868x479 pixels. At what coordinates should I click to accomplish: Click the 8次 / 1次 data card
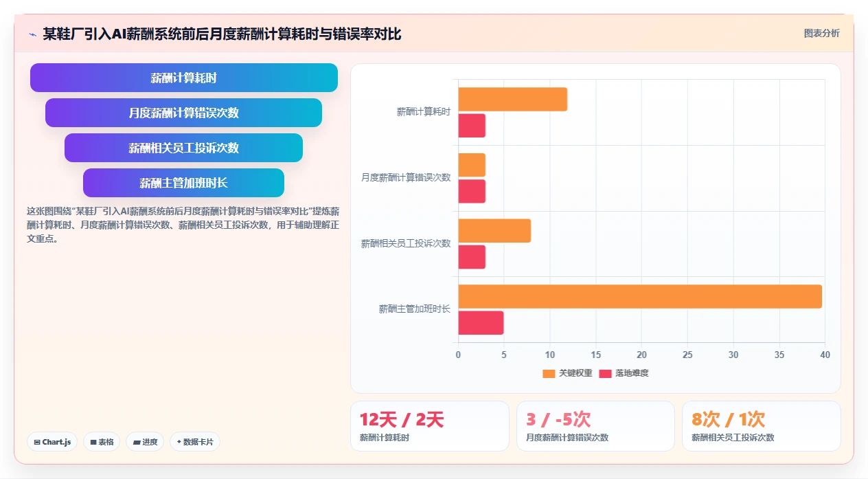(762, 426)
